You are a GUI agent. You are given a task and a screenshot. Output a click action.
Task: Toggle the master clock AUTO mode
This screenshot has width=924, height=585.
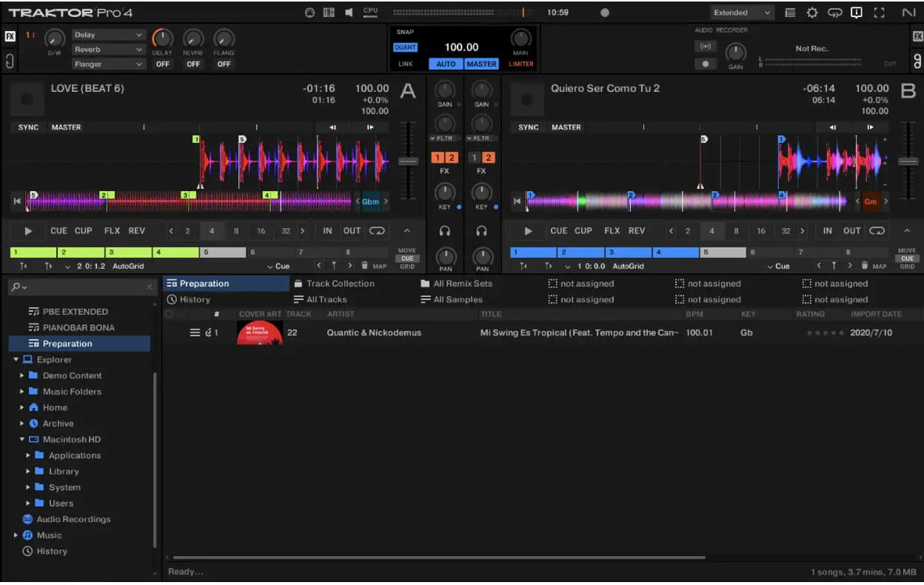446,64
